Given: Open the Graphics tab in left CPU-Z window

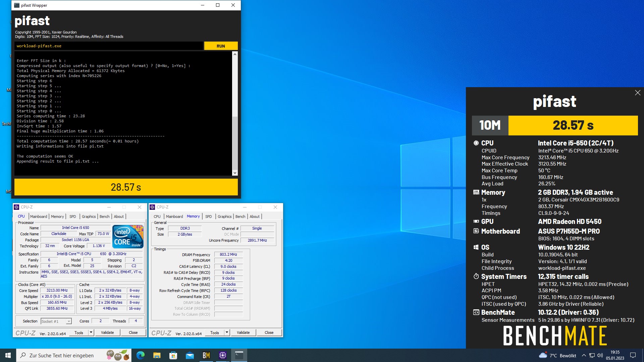Looking at the screenshot, I should coord(89,217).
